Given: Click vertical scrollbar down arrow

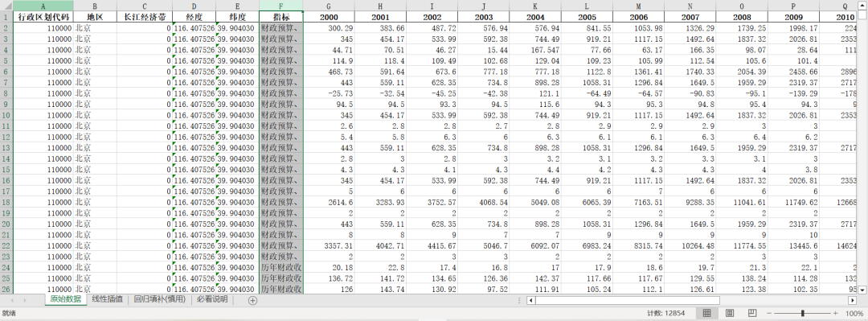Looking at the screenshot, I should pos(862,290).
